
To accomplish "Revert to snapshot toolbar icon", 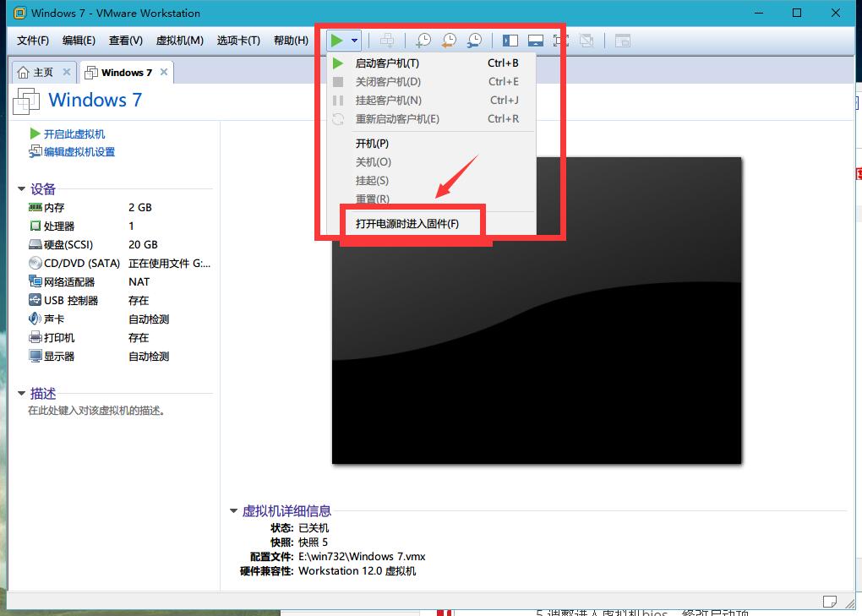I will 449,41.
